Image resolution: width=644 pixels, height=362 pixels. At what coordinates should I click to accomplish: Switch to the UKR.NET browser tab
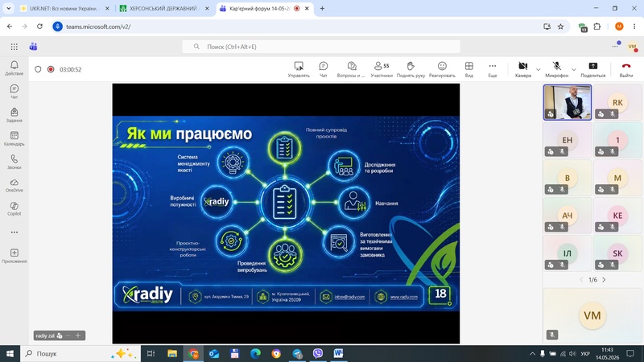[x=65, y=8]
